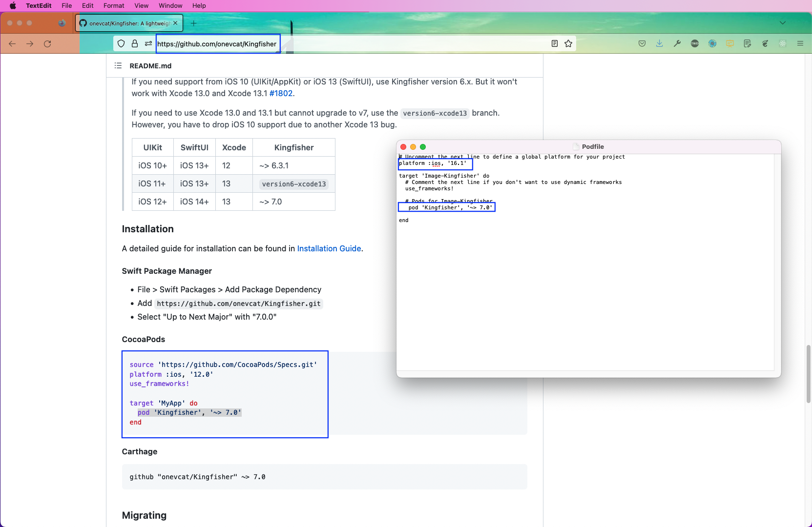The height and width of the screenshot is (527, 812).
Task: Click the '~> 7.0' table cell
Action: pos(293,202)
